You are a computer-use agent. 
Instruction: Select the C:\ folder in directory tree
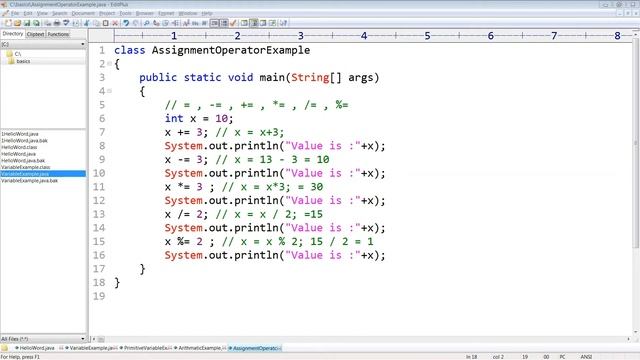(14, 54)
